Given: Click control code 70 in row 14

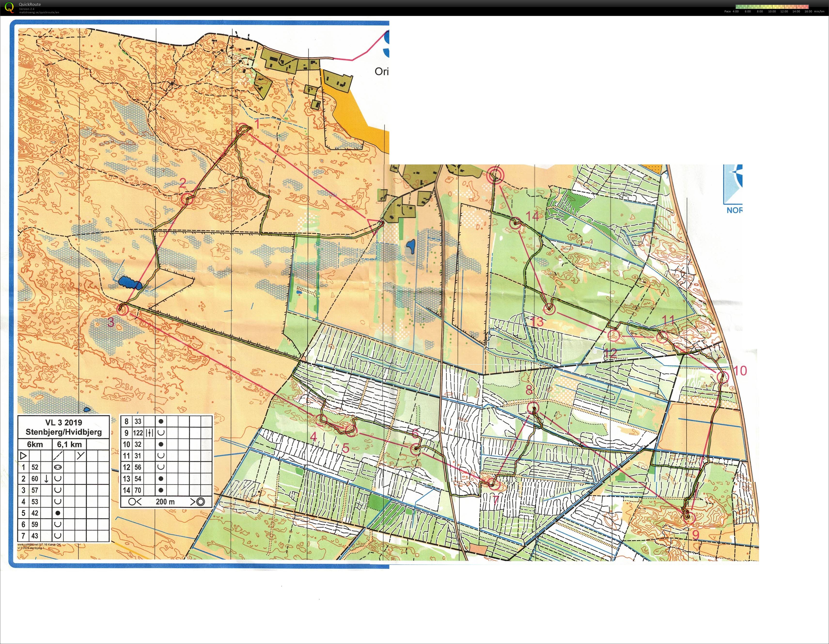Looking at the screenshot, I should 138,490.
